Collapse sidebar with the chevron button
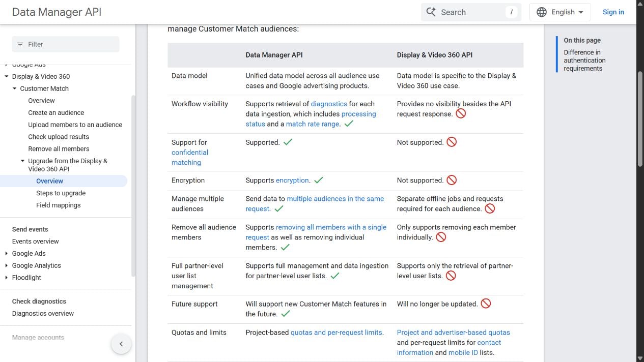Viewport: 644px width, 362px height. 121,344
